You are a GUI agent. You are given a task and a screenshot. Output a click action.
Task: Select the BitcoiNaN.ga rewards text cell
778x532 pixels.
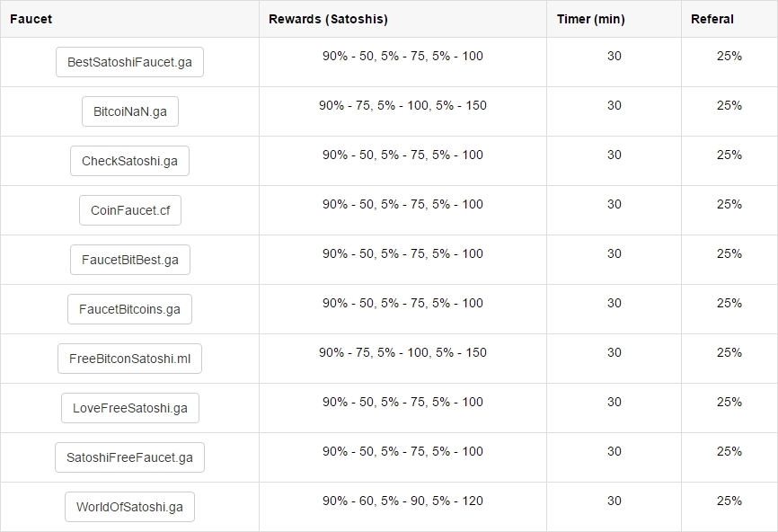click(x=402, y=105)
